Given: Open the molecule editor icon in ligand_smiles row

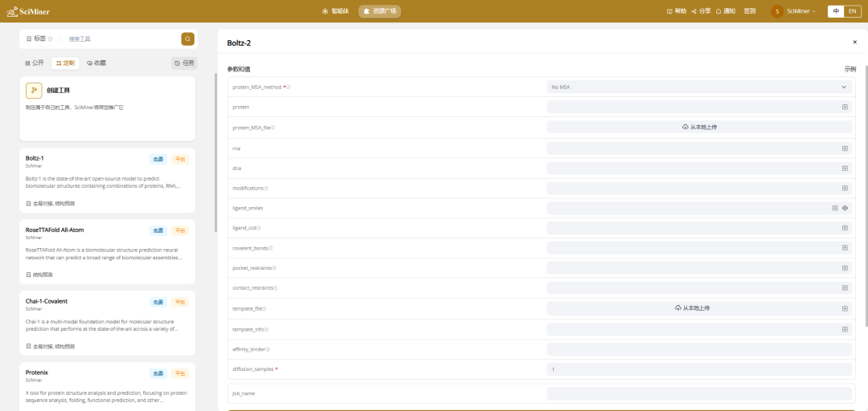Looking at the screenshot, I should (x=845, y=208).
